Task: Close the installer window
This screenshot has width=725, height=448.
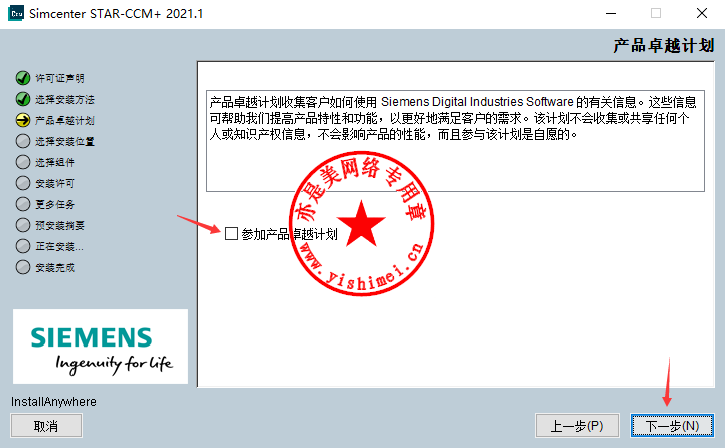Action: 702,13
